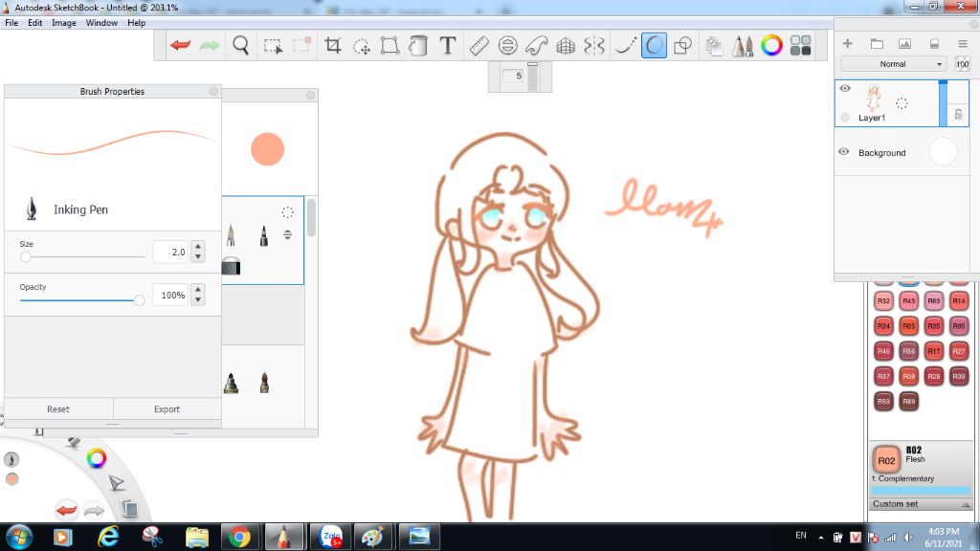Choose the Quick Transform tool

pyautogui.click(x=361, y=46)
